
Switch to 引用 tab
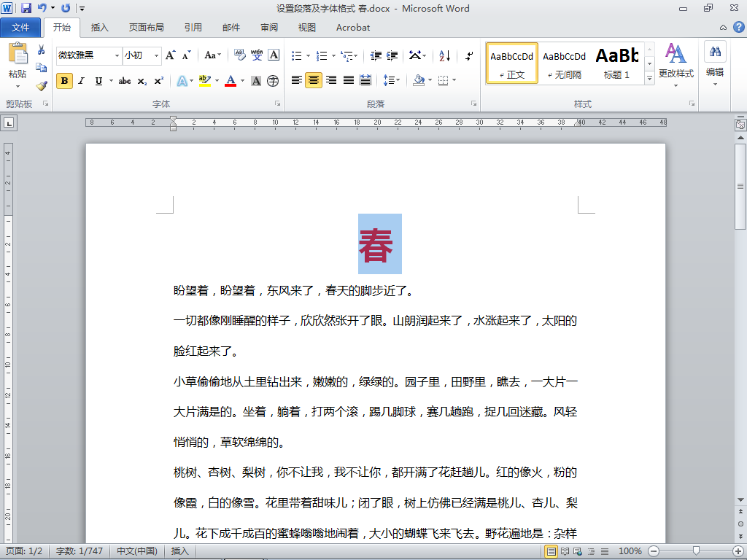(193, 28)
